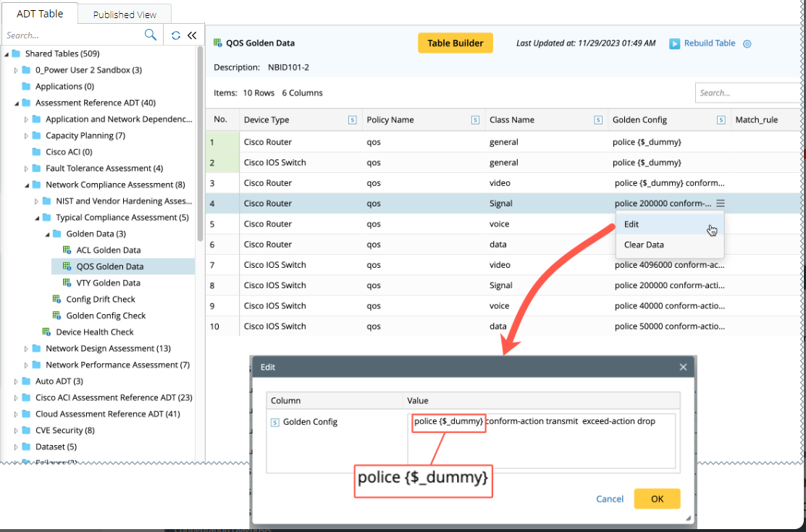Select ACL Golden Data table in tree
The image size is (806, 532).
[108, 250]
